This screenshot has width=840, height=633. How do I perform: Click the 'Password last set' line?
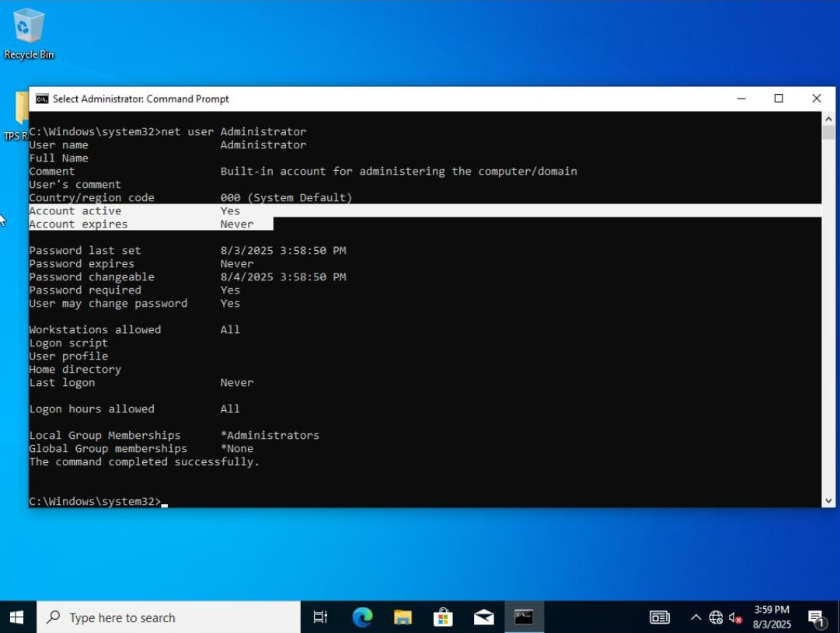(x=187, y=251)
